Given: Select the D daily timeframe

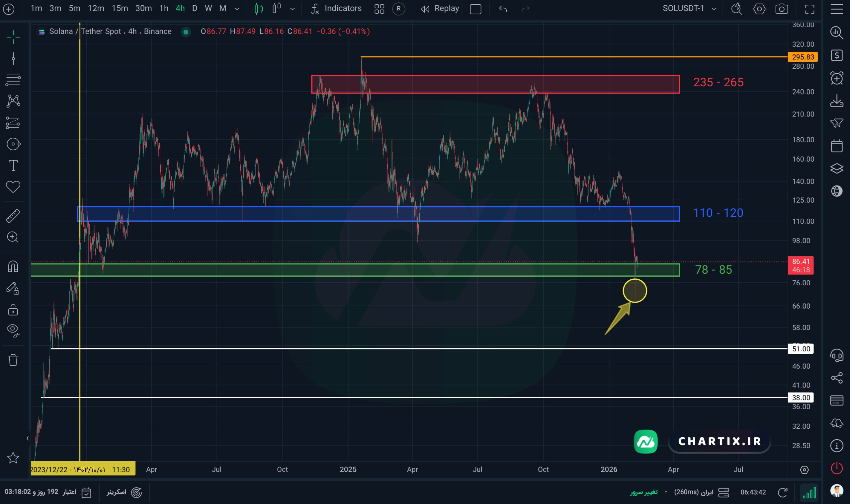Looking at the screenshot, I should coord(194,9).
